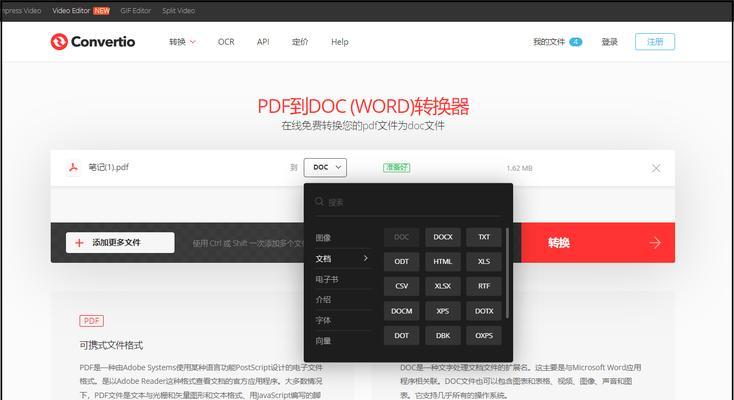
Task: Switch to GIF Editor tab
Action: (136, 10)
